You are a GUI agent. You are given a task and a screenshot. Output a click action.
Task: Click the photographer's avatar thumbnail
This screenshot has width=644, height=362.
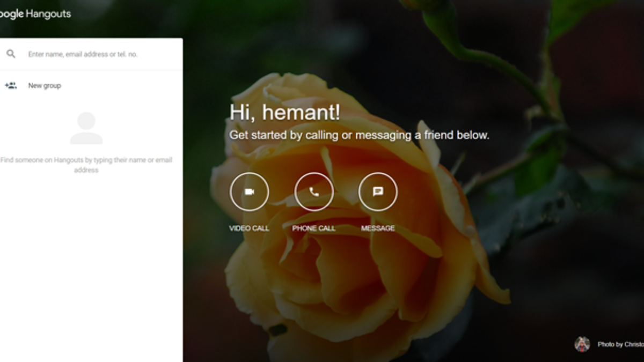pyautogui.click(x=582, y=344)
